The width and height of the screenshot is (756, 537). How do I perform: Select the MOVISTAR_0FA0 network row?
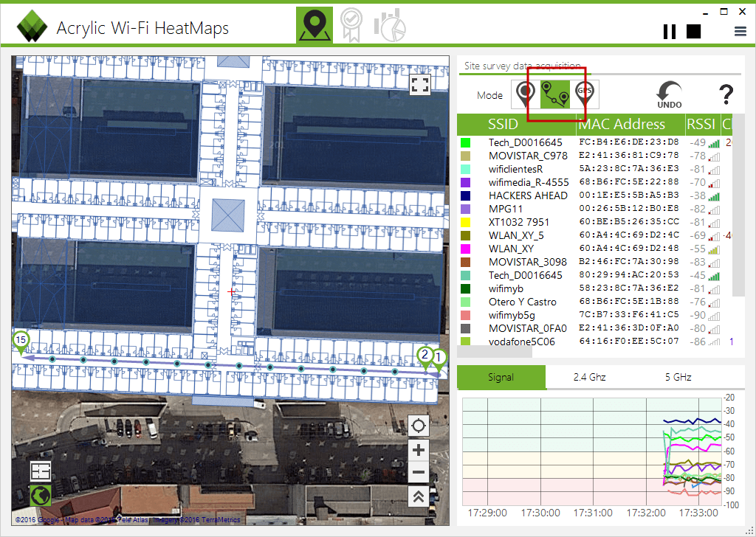(594, 328)
